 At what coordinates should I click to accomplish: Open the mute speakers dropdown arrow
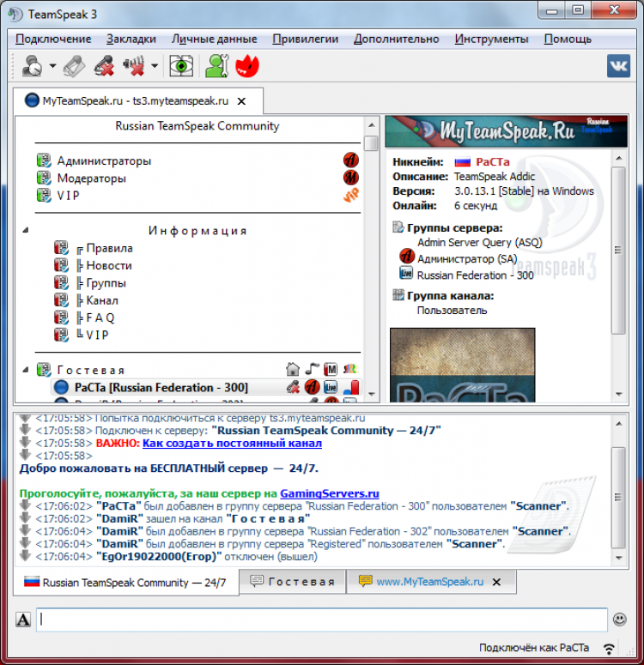click(x=155, y=66)
